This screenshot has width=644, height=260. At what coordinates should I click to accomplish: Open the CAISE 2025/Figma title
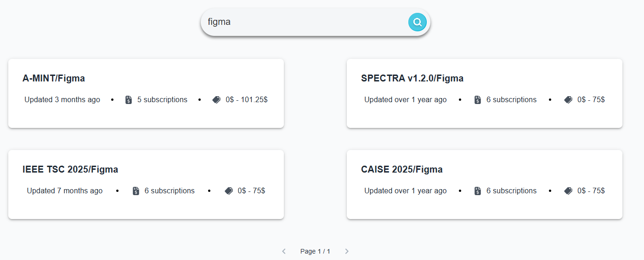pos(401,169)
